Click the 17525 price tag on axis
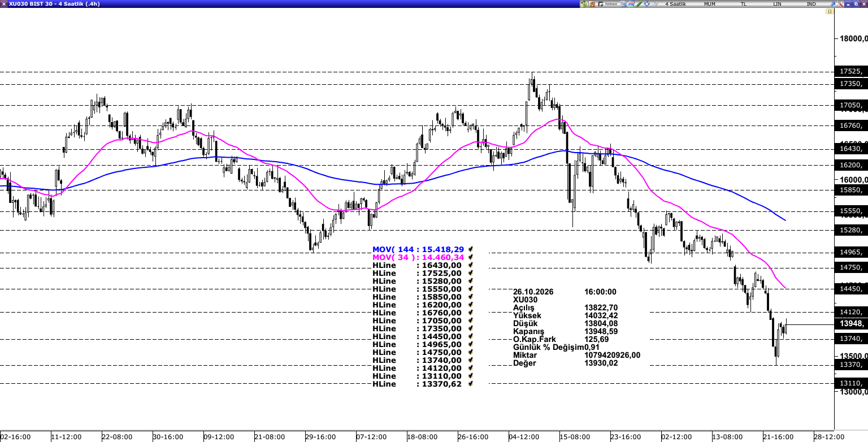This screenshot has height=442, width=868. tap(851, 72)
